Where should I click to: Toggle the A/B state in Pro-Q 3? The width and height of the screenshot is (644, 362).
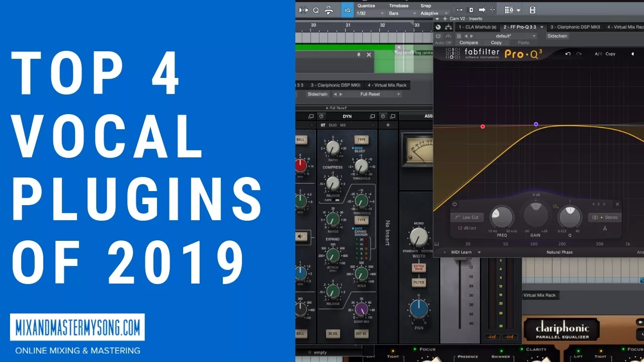[x=598, y=54]
